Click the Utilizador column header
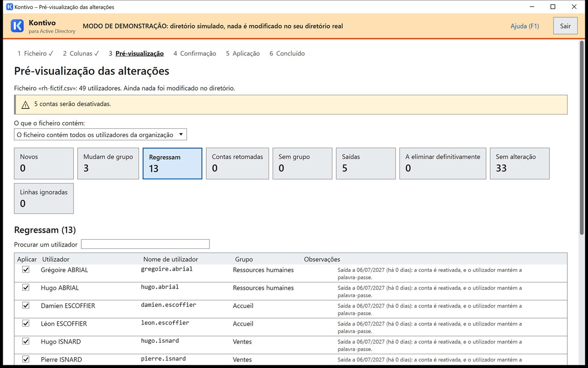This screenshot has width=588, height=368. coord(56,259)
